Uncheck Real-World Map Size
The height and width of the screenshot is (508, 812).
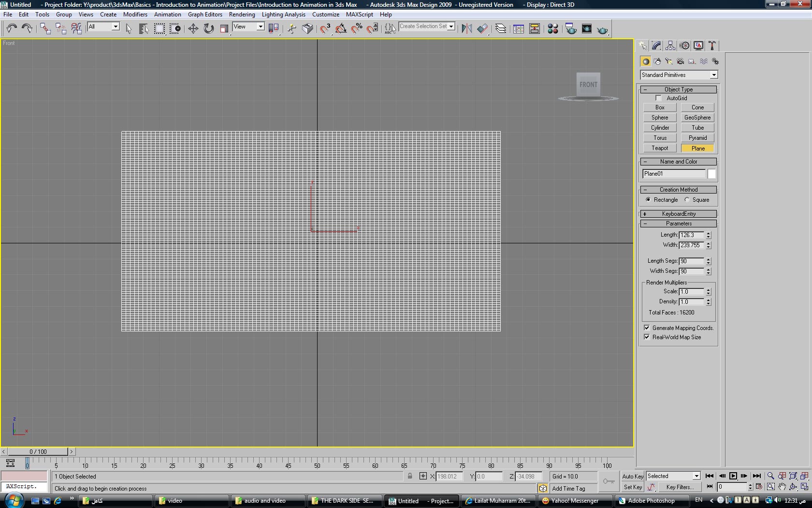tap(647, 337)
